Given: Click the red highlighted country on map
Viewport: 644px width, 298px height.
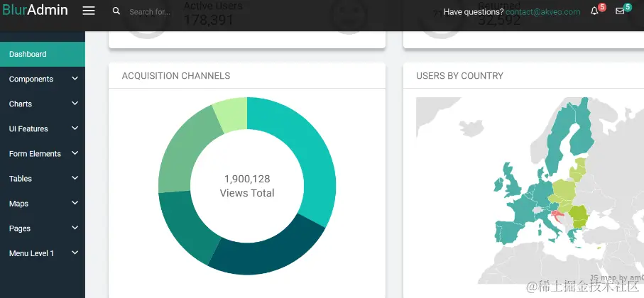Looking at the screenshot, I should [x=557, y=215].
